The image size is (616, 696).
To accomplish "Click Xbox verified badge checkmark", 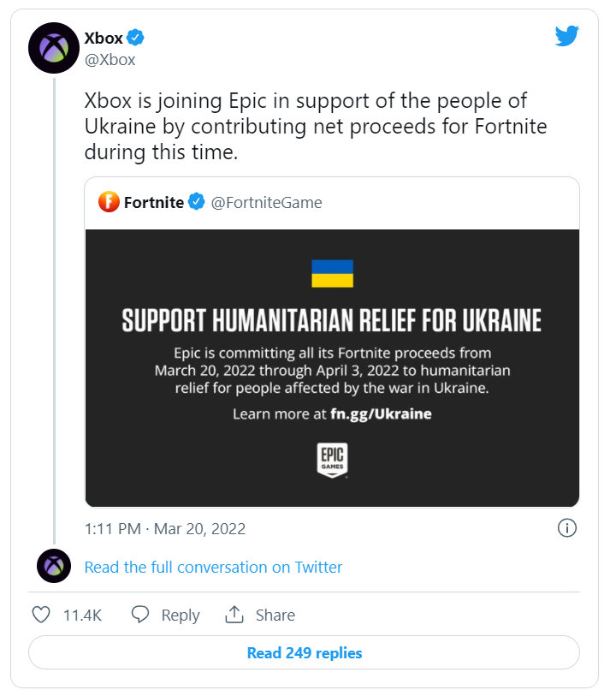I will [135, 38].
